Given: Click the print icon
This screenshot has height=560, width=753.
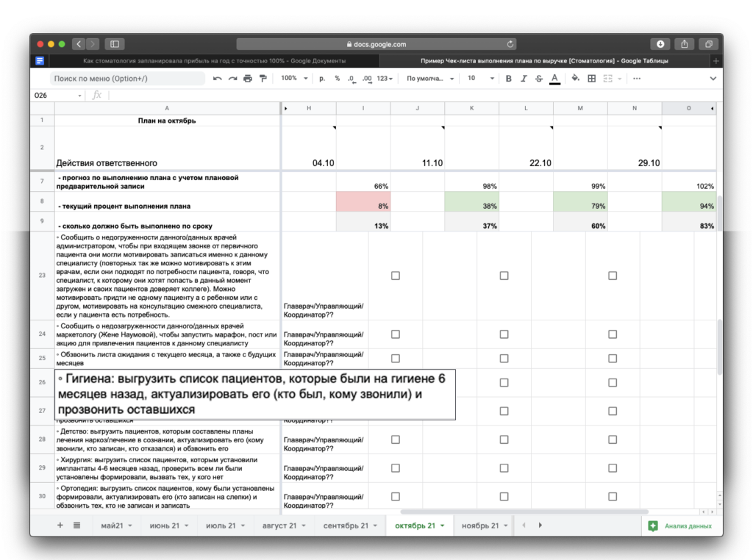Looking at the screenshot, I should [x=247, y=79].
